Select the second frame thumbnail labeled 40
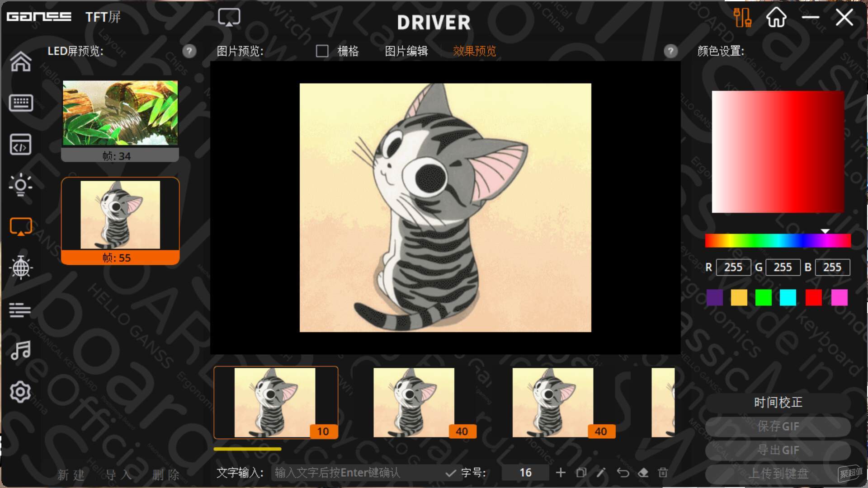Viewport: 868px width, 488px height. (x=415, y=402)
